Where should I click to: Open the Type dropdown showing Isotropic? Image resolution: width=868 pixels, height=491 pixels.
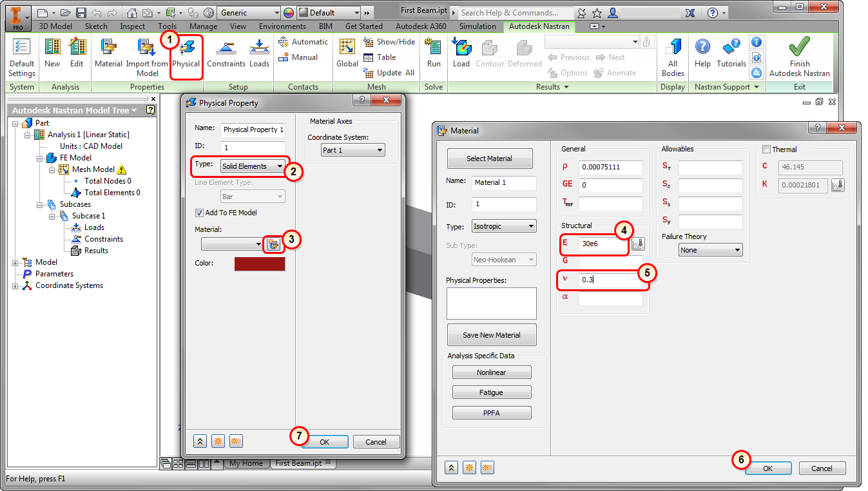coord(504,227)
